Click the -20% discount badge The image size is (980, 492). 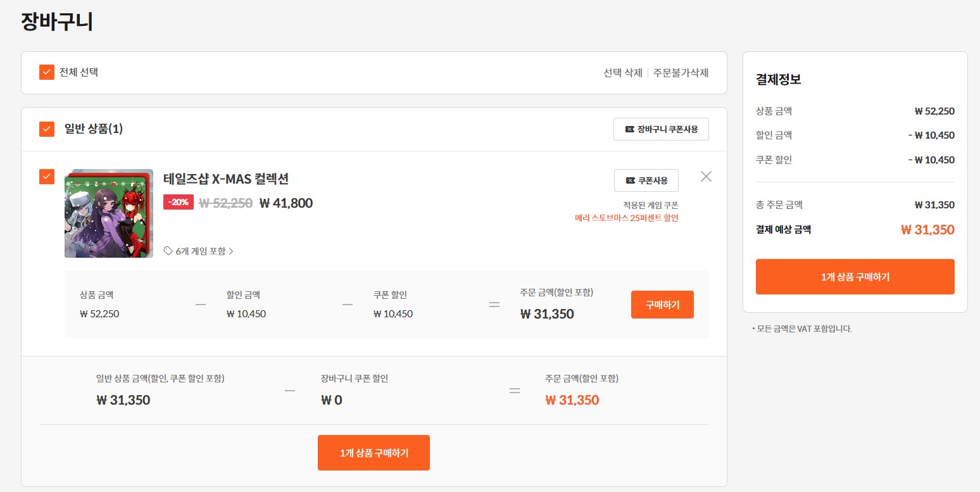click(178, 203)
